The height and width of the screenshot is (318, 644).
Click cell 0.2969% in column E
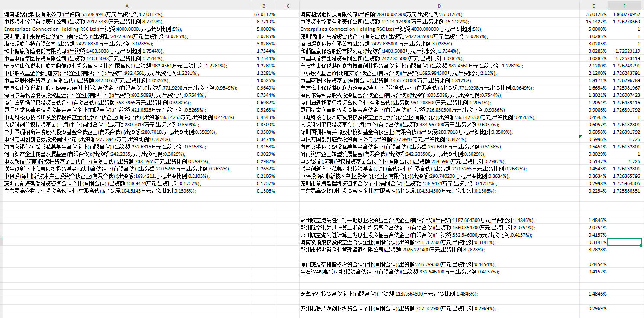593,308
